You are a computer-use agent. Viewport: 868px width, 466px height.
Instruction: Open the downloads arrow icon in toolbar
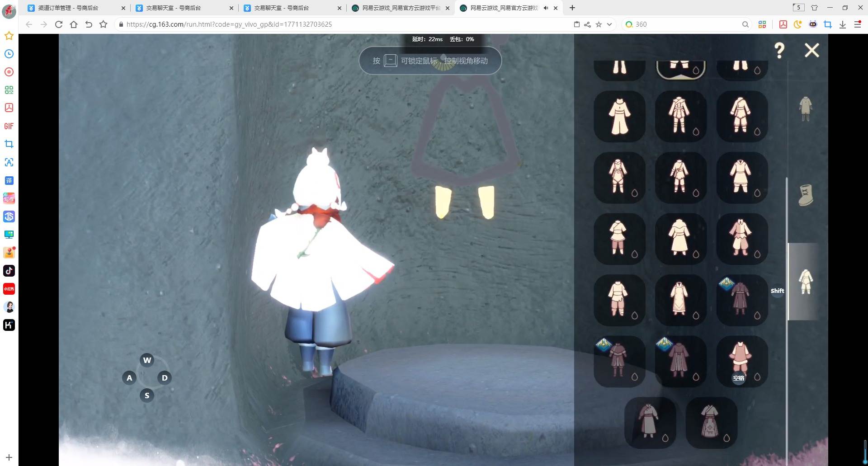(x=843, y=24)
